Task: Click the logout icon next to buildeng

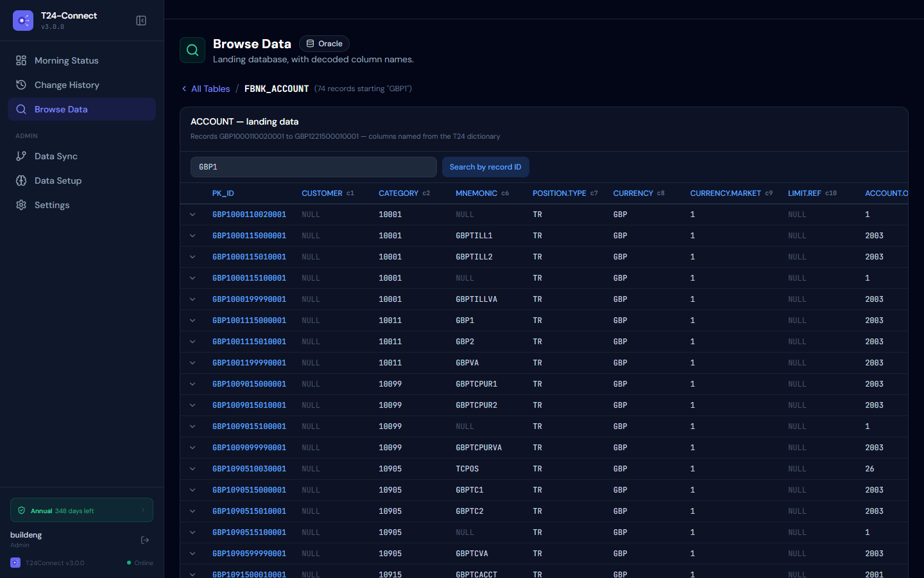Action: 145,540
